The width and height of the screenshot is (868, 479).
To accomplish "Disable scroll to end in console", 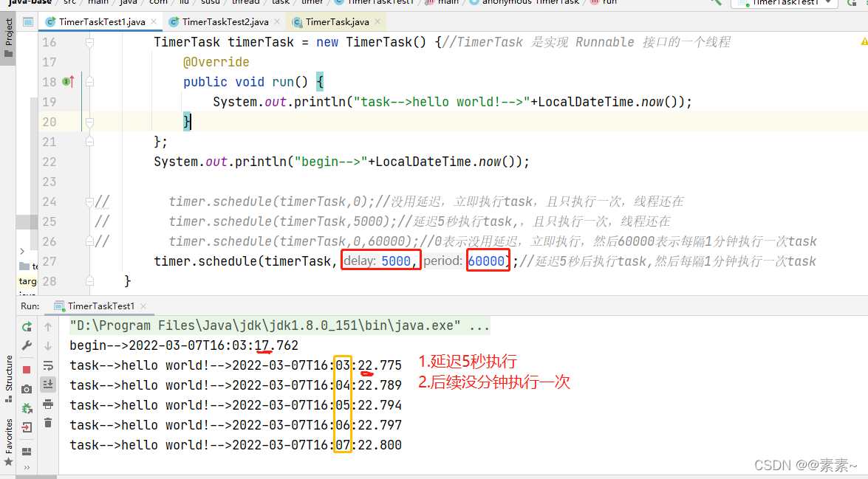I will pos(48,384).
